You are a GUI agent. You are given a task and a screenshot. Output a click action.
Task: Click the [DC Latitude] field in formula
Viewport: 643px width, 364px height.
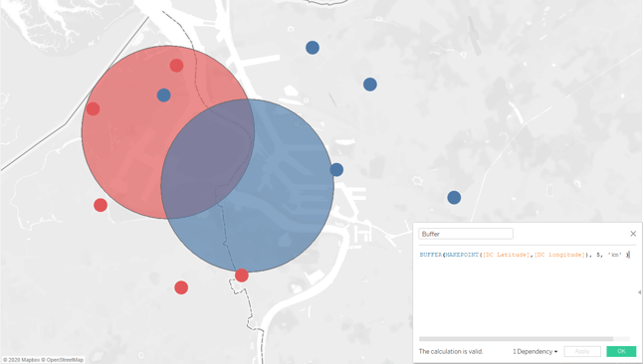point(507,255)
